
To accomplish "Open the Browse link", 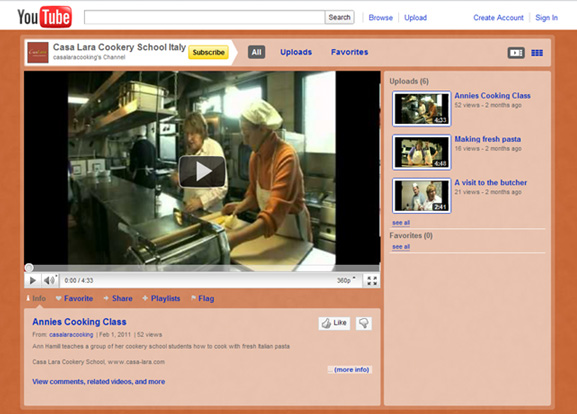I will 380,18.
